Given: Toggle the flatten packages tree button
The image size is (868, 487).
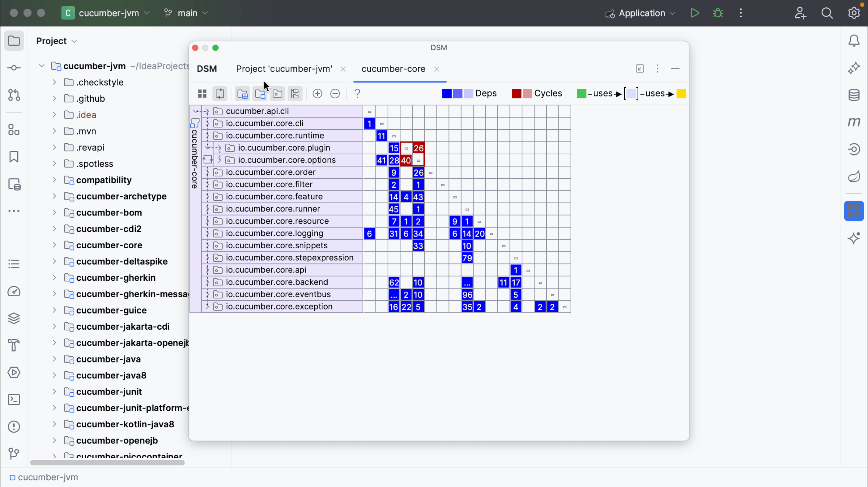Looking at the screenshot, I should tap(295, 94).
